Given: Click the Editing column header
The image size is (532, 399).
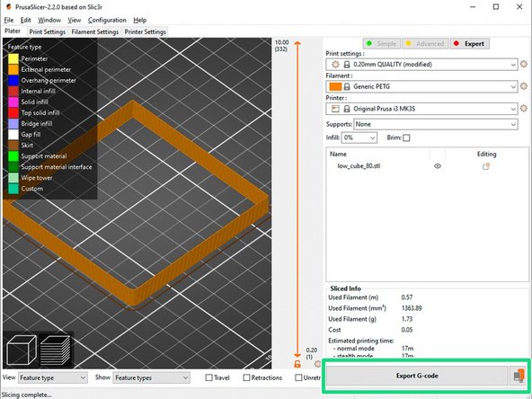Looking at the screenshot, I should [x=486, y=154].
